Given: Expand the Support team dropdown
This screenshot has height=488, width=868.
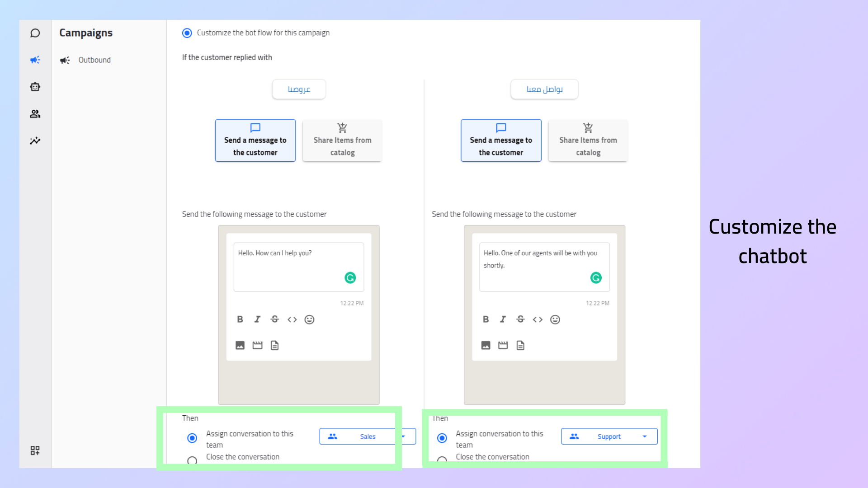Looking at the screenshot, I should click(x=645, y=436).
